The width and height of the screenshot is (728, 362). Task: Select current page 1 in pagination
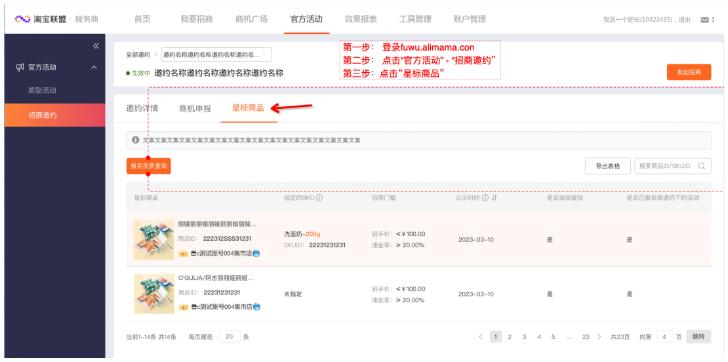pos(496,336)
